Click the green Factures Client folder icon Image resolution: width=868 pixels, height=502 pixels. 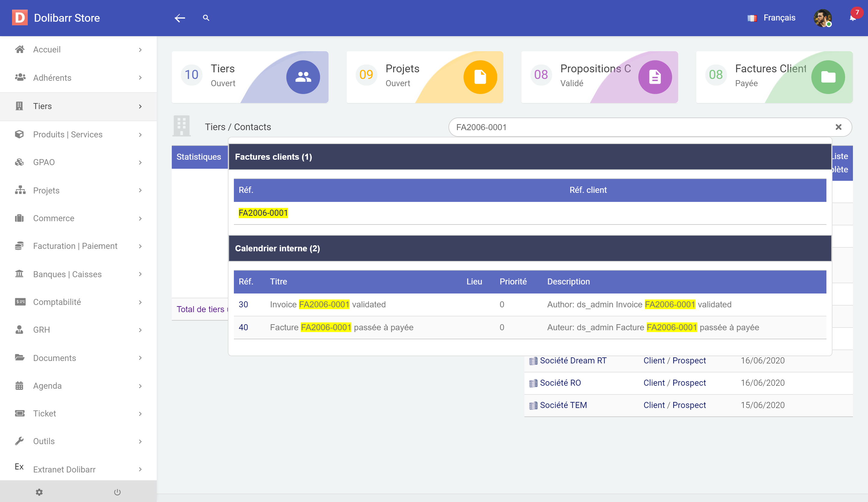point(828,77)
